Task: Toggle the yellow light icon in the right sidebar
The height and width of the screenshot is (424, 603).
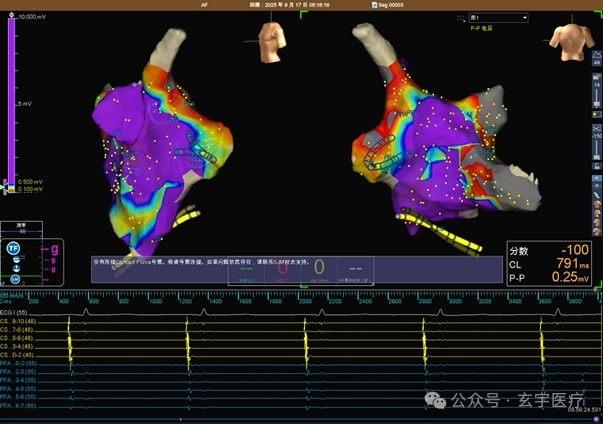Action: [x=597, y=115]
